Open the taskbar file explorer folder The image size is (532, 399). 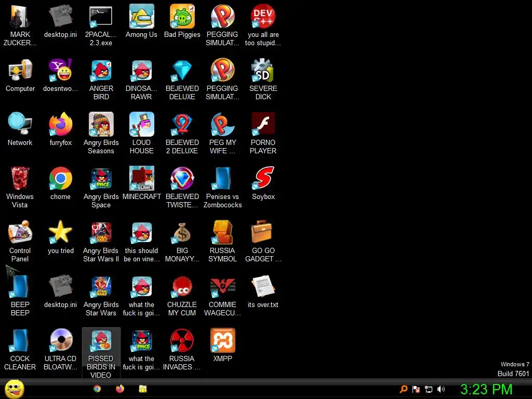click(x=143, y=389)
